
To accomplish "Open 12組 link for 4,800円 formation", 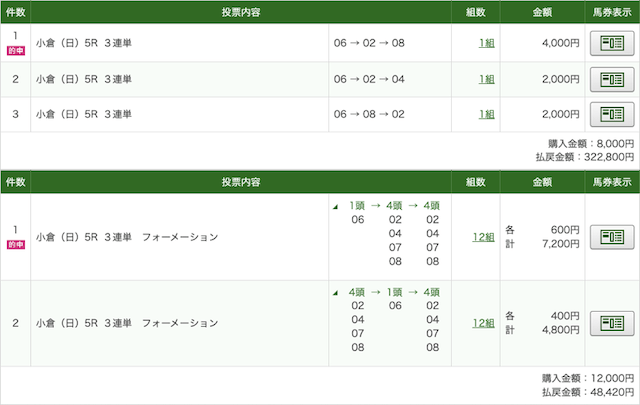I will pyautogui.click(x=484, y=323).
